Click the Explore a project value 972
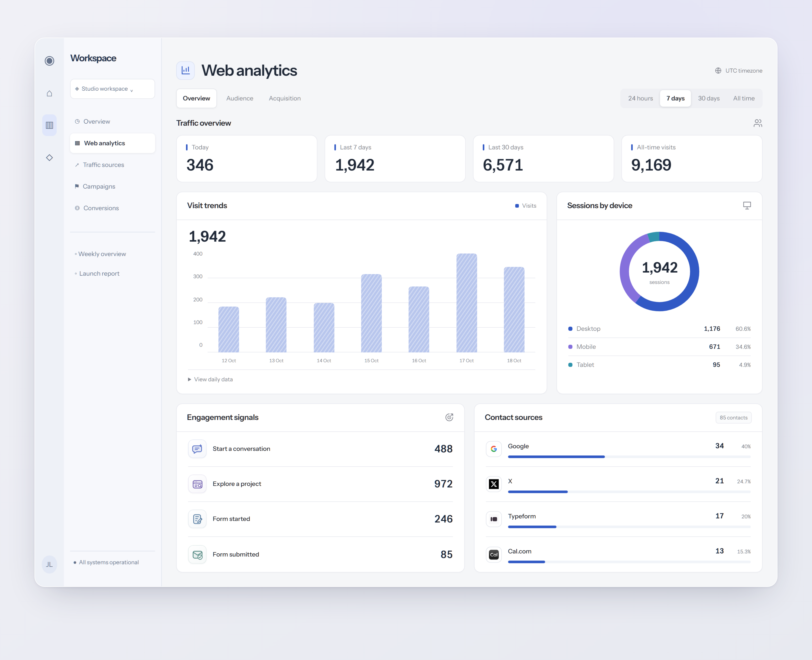This screenshot has width=812, height=660. point(443,484)
